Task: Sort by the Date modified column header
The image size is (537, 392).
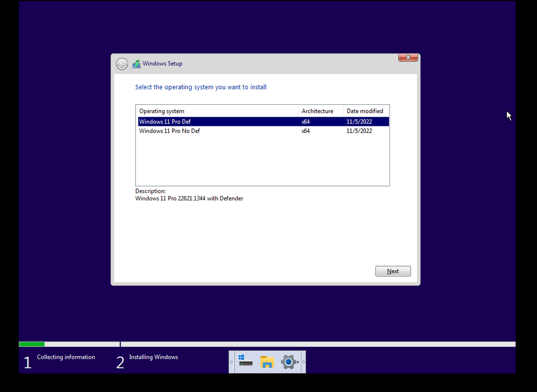Action: coord(366,111)
